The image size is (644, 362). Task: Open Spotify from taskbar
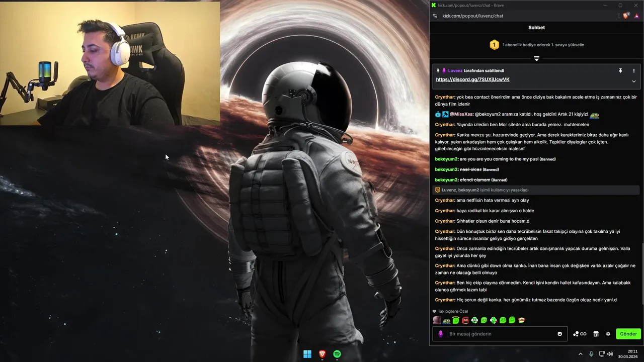[x=337, y=354]
